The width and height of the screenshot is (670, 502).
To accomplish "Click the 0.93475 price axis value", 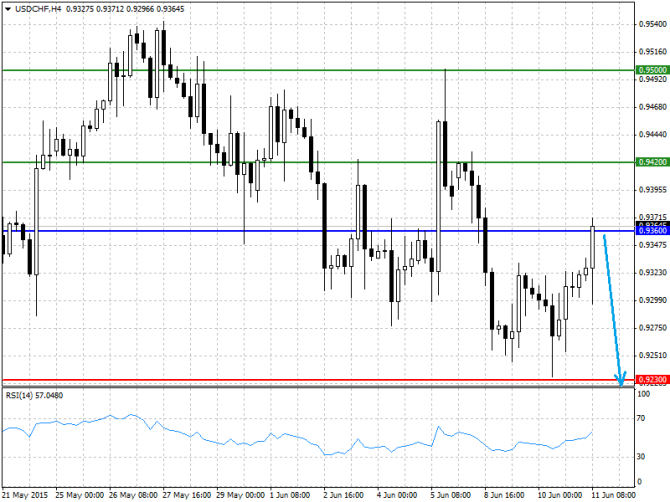I will [x=653, y=245].
